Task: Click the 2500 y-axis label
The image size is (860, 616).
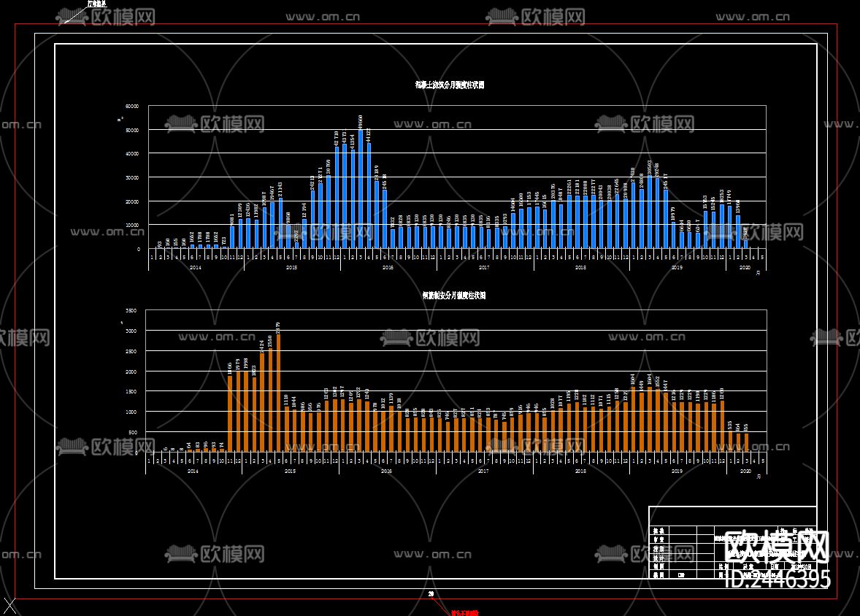Action: (131, 351)
